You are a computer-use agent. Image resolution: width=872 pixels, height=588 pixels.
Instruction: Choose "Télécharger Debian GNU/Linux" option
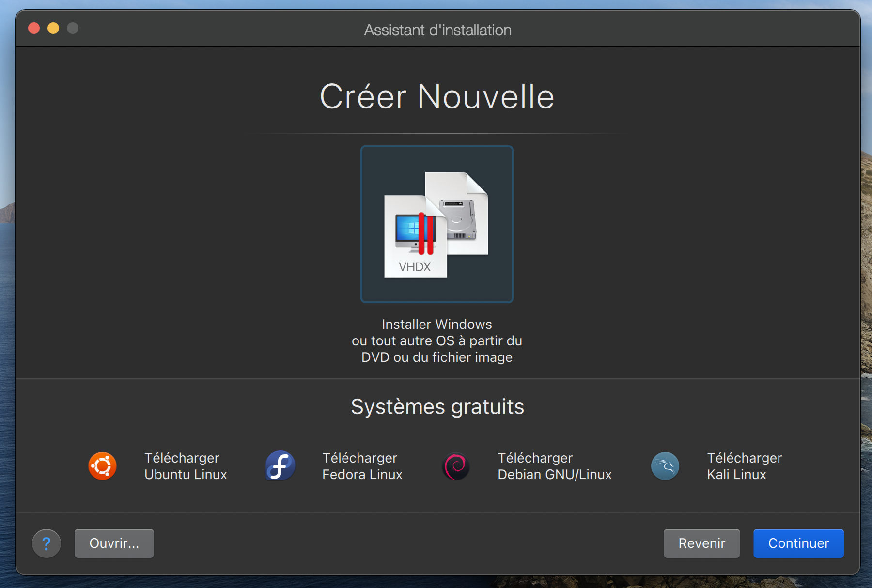554,466
